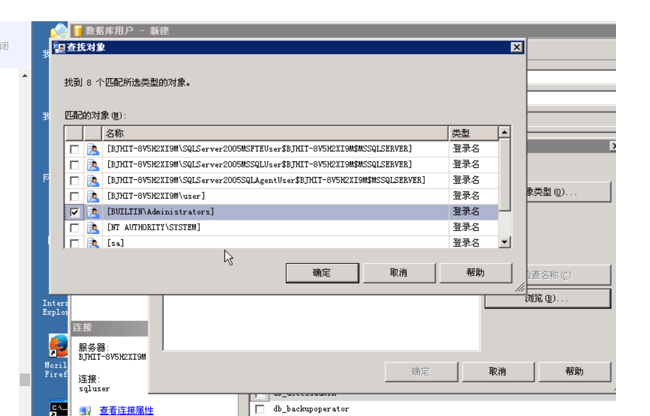The image size is (650, 416).
Task: Click the login icon beside NT AUTHORITY\SYSTEM
Action: (x=93, y=228)
